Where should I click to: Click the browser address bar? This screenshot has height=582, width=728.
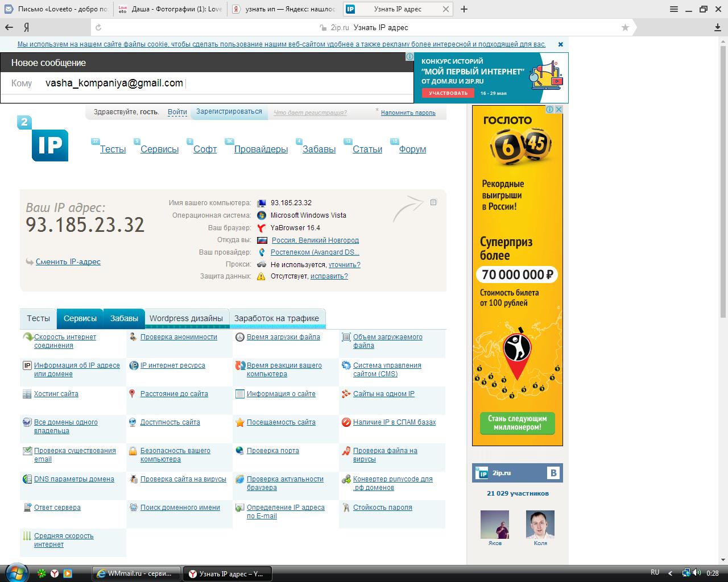(364, 27)
